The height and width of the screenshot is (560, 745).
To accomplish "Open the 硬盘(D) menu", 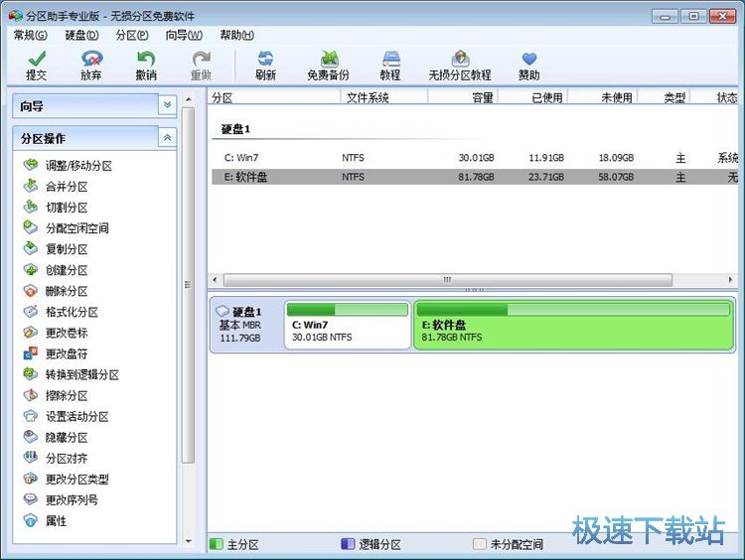I will (x=81, y=35).
